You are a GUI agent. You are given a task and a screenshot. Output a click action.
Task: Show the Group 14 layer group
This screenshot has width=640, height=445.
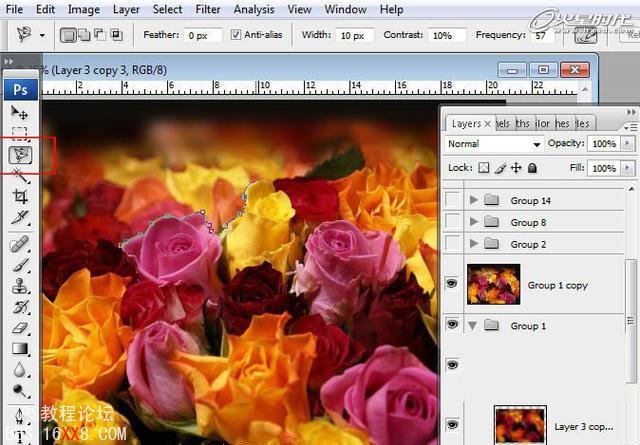pyautogui.click(x=452, y=200)
